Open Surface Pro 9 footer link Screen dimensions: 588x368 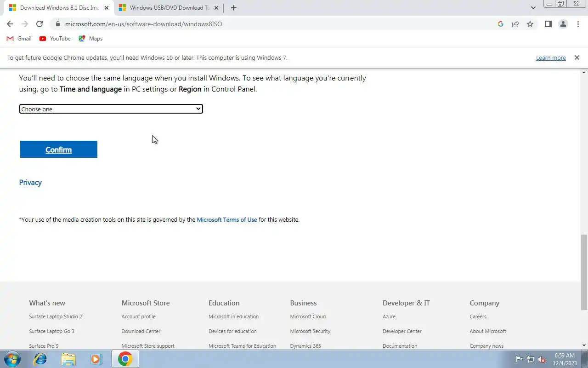(x=44, y=346)
